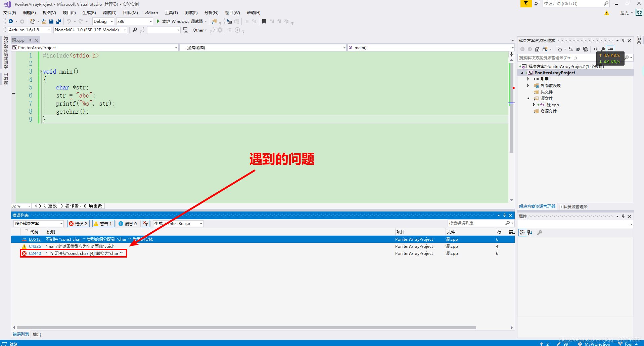This screenshot has width=644, height=346.
Task: Click the Find in Files toolbar icon
Action: tap(214, 22)
